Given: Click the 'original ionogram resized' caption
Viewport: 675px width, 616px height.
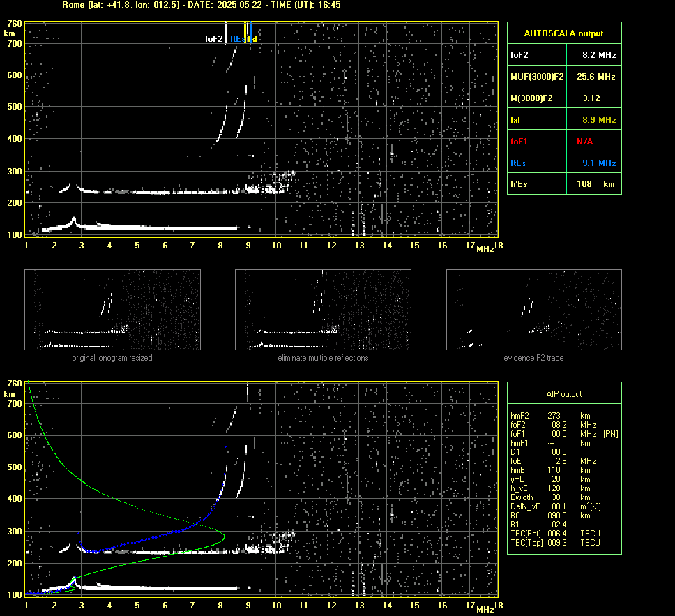Looking at the screenshot, I should 112,358.
